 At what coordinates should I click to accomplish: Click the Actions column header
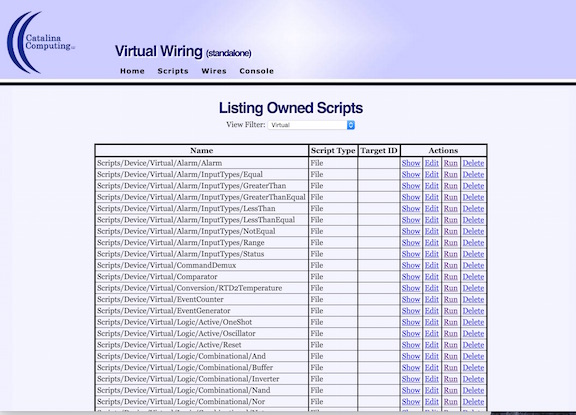point(443,151)
